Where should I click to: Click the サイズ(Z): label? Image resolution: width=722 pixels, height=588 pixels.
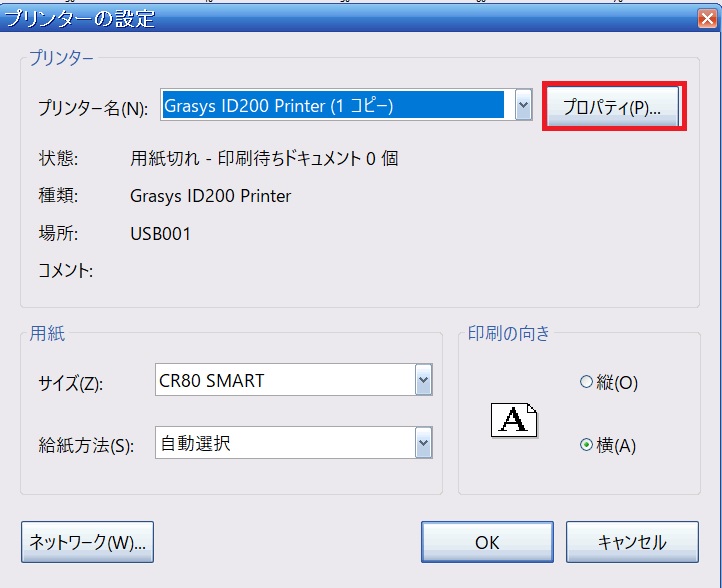tap(70, 383)
